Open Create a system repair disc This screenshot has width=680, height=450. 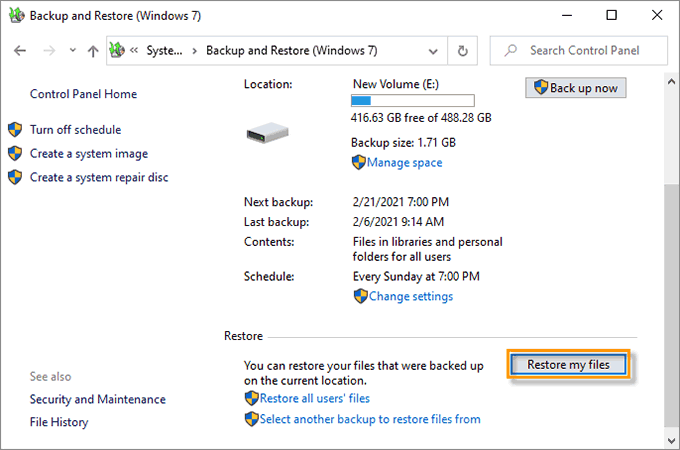click(x=99, y=177)
